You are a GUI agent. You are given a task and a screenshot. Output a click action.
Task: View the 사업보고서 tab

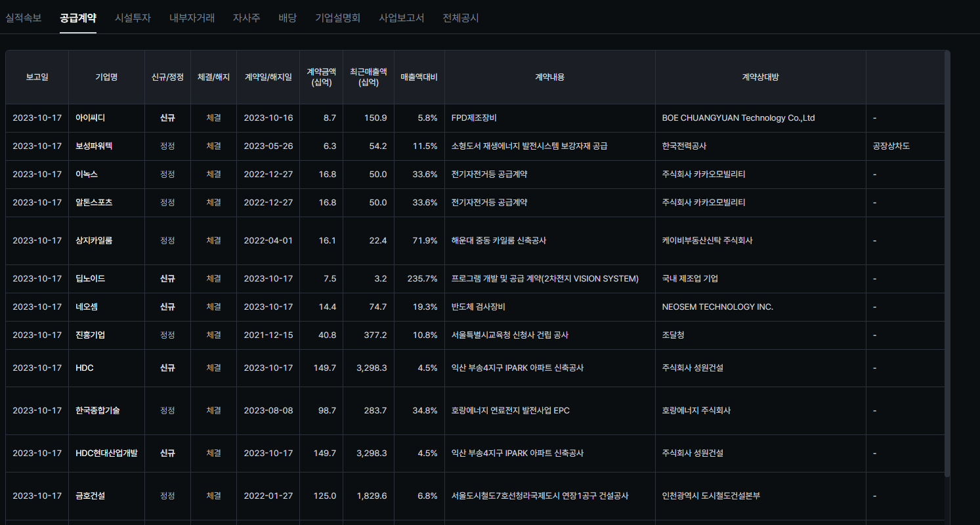point(401,18)
